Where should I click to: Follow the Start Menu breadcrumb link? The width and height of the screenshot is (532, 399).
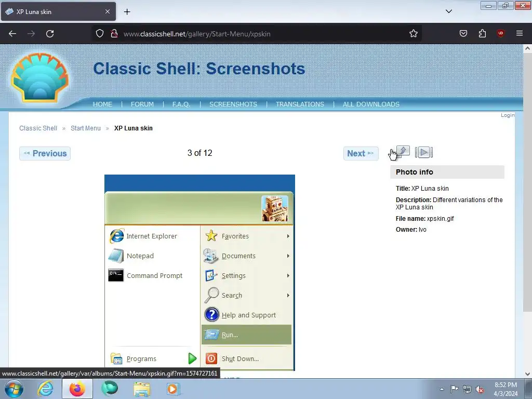coord(86,128)
